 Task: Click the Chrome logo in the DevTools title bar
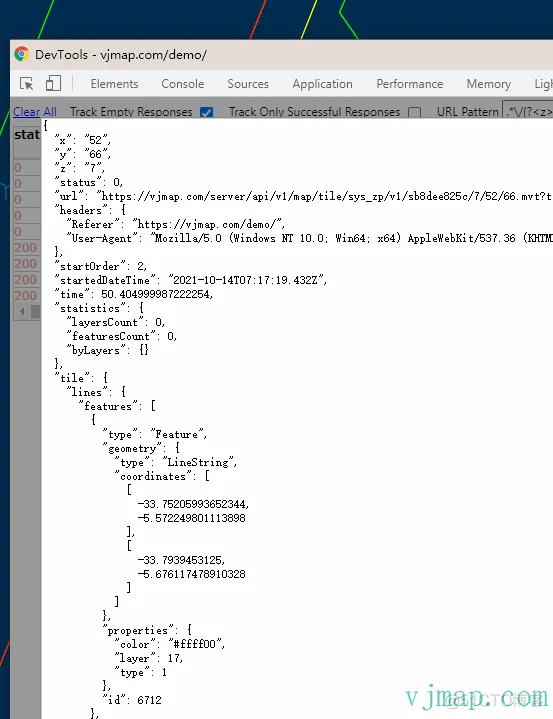click(22, 54)
